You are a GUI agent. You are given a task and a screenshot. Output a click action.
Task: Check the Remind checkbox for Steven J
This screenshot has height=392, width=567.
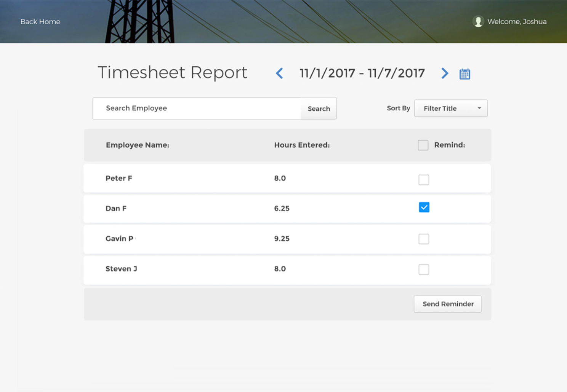pyautogui.click(x=424, y=269)
